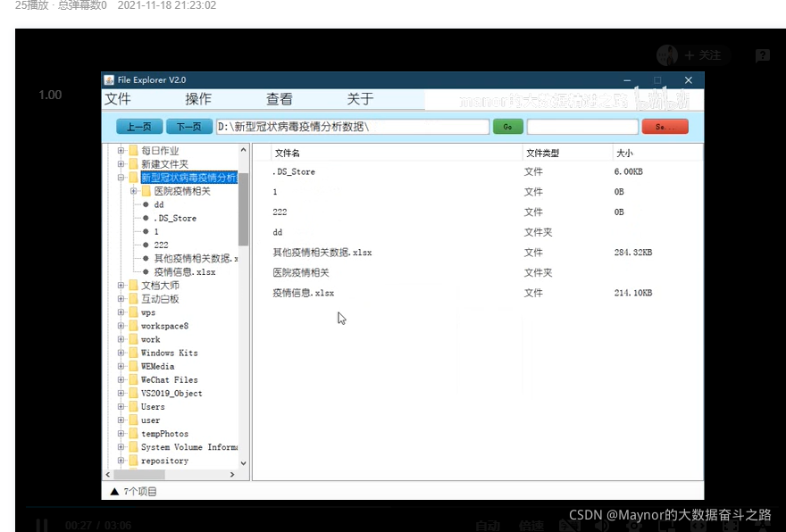Expand the Users tree node
Image resolution: width=786 pixels, height=532 pixels.
(121, 407)
